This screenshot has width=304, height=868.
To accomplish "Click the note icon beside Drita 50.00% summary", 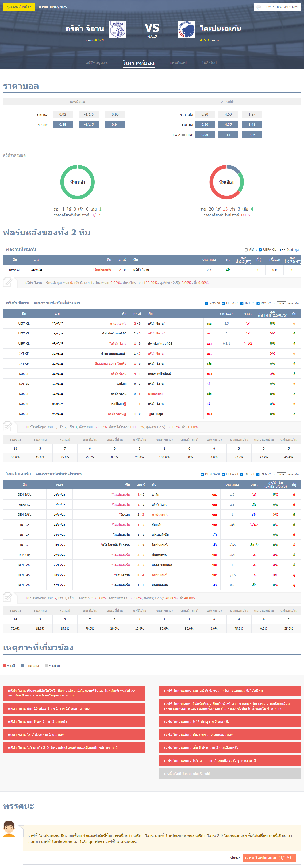I will pos(8,426).
